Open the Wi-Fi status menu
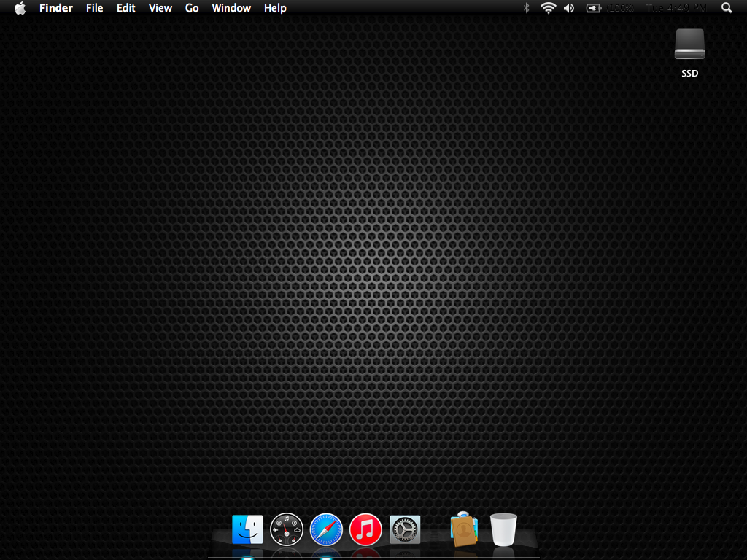Viewport: 747px width, 560px height. point(549,8)
